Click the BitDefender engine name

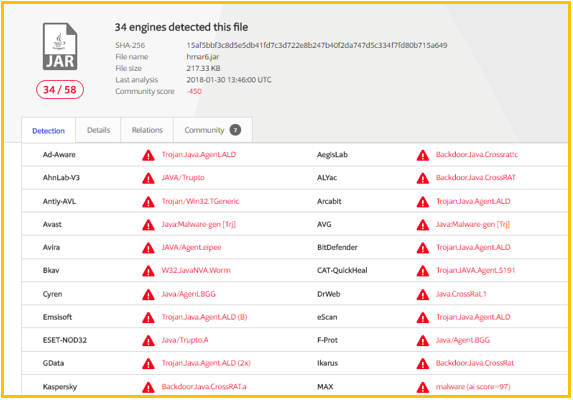[337, 247]
